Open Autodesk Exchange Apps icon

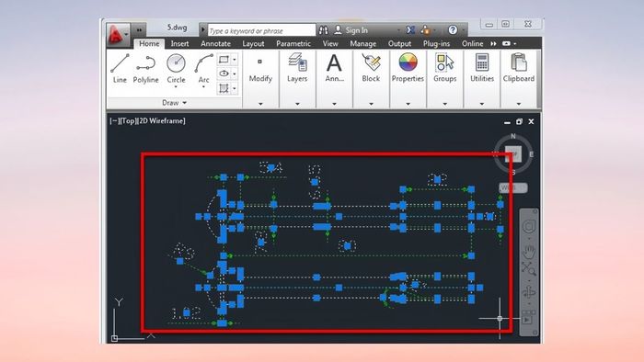(410, 30)
